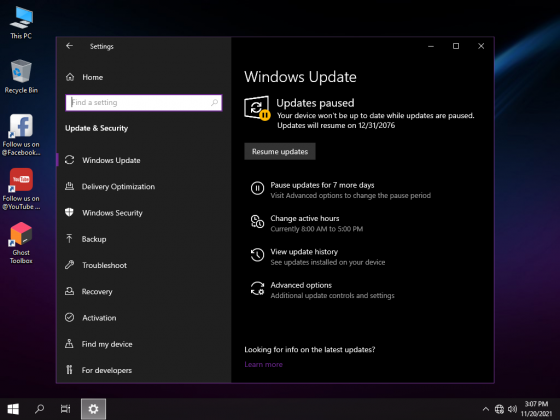The width and height of the screenshot is (560, 420).
Task: Click 'Looking for info on the latest updates?' text
Action: pyautogui.click(x=310, y=350)
